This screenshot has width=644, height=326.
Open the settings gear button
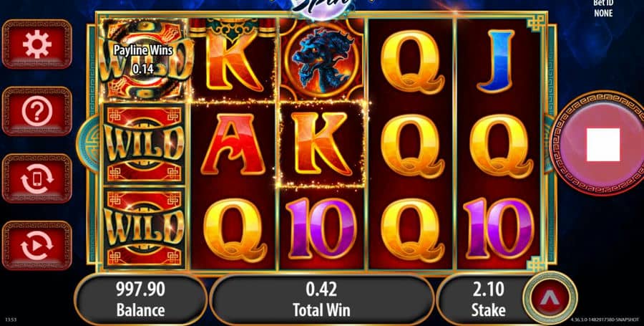point(37,44)
